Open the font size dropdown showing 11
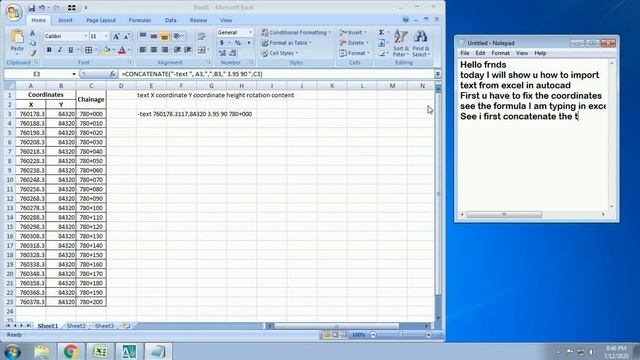Viewport: 640px width, 360px height. pos(106,36)
